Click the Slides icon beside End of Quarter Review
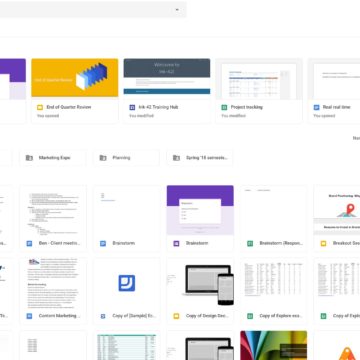 click(x=40, y=107)
